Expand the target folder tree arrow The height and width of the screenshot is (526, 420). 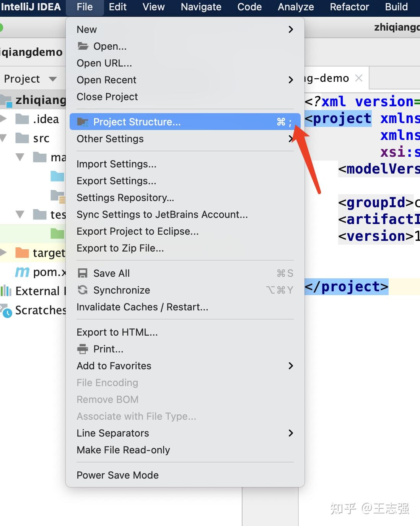[3, 252]
